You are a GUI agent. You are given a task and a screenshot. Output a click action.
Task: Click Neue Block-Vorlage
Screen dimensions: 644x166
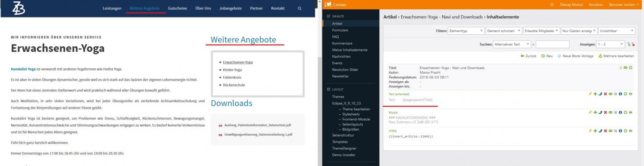[575, 56]
